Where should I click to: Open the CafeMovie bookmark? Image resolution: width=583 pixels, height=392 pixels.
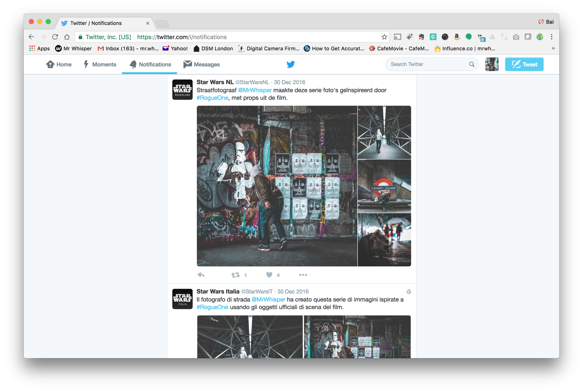pos(399,48)
